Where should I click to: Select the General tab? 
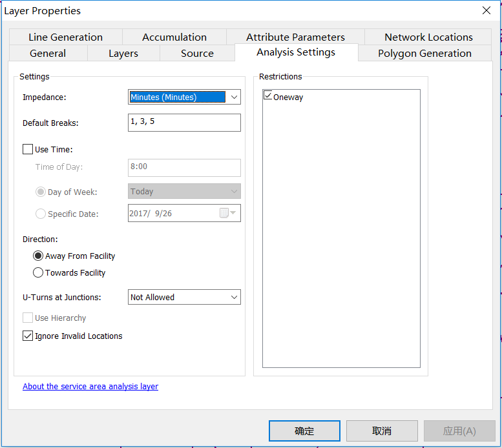(x=48, y=53)
